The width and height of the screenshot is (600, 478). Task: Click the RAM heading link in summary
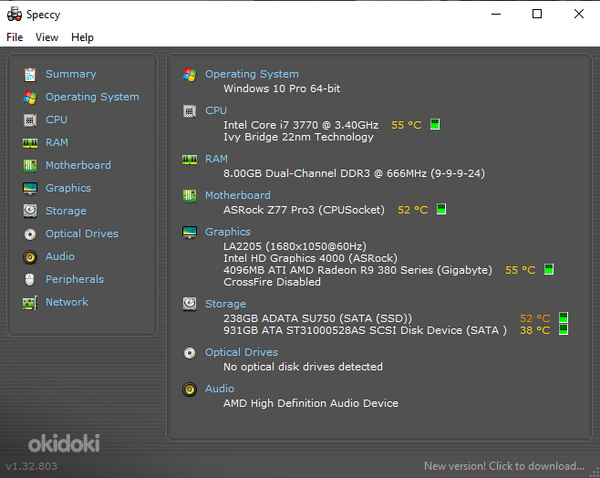pyautogui.click(x=216, y=158)
